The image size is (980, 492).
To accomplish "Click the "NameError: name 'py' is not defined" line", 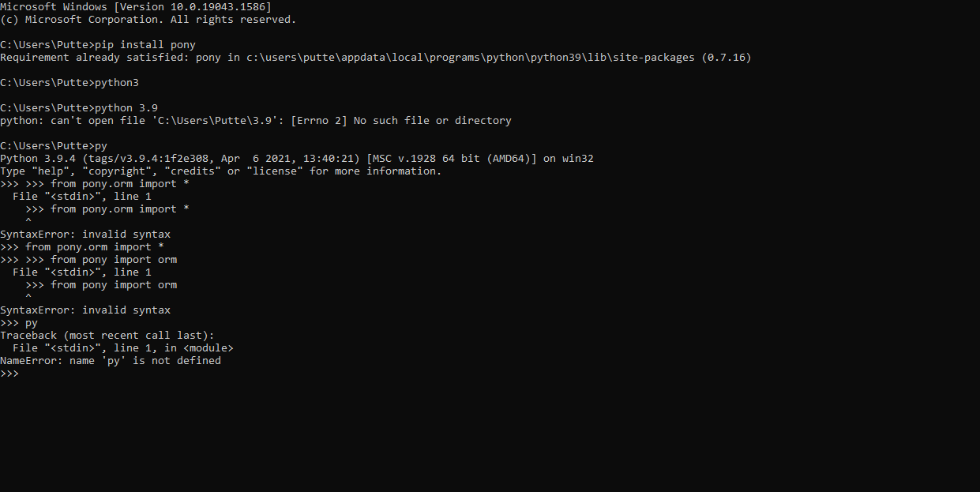I will coord(110,361).
